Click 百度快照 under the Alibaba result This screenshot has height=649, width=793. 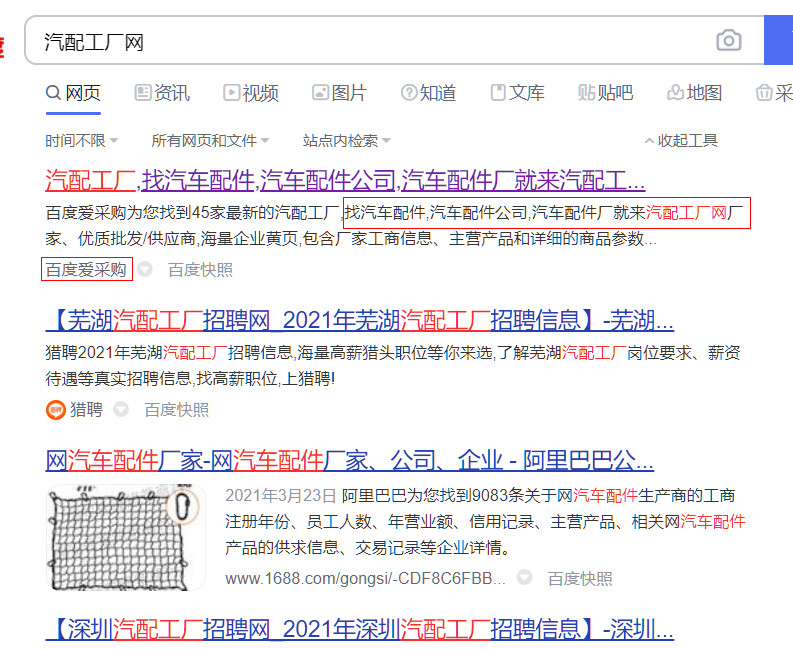pos(580,578)
